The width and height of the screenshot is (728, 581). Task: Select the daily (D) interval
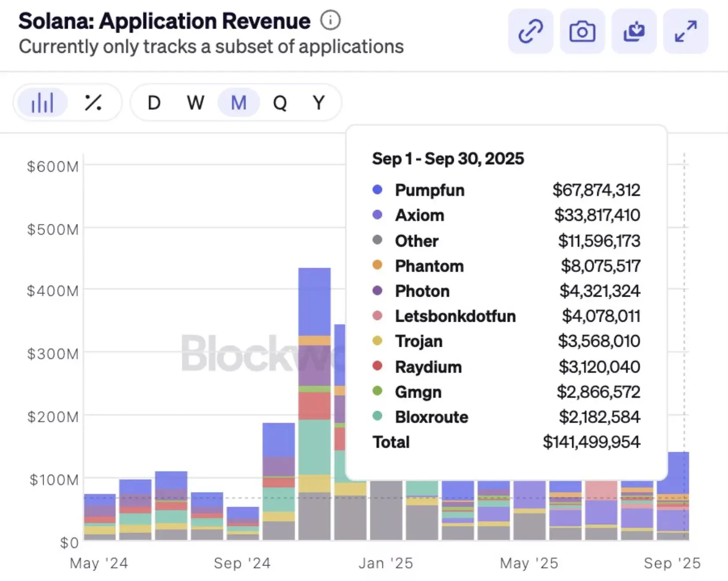(x=154, y=103)
